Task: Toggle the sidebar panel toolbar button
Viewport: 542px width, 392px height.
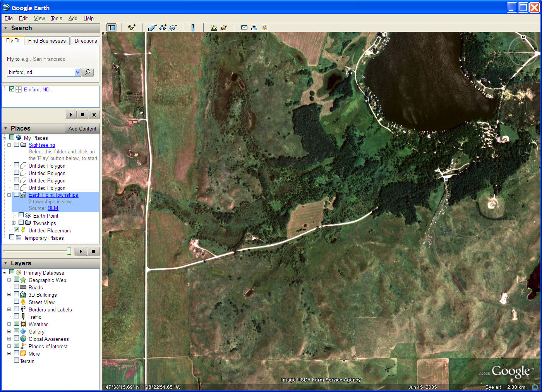Action: tap(111, 28)
